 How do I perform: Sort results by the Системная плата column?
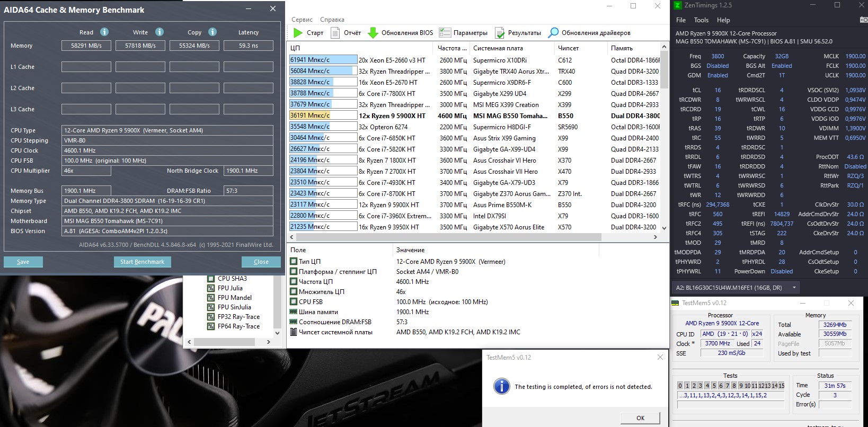[512, 48]
